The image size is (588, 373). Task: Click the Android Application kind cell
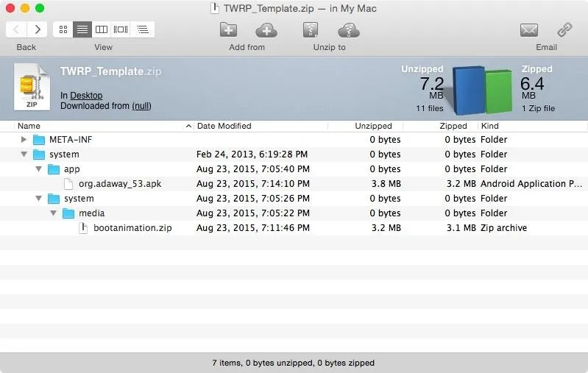(531, 184)
